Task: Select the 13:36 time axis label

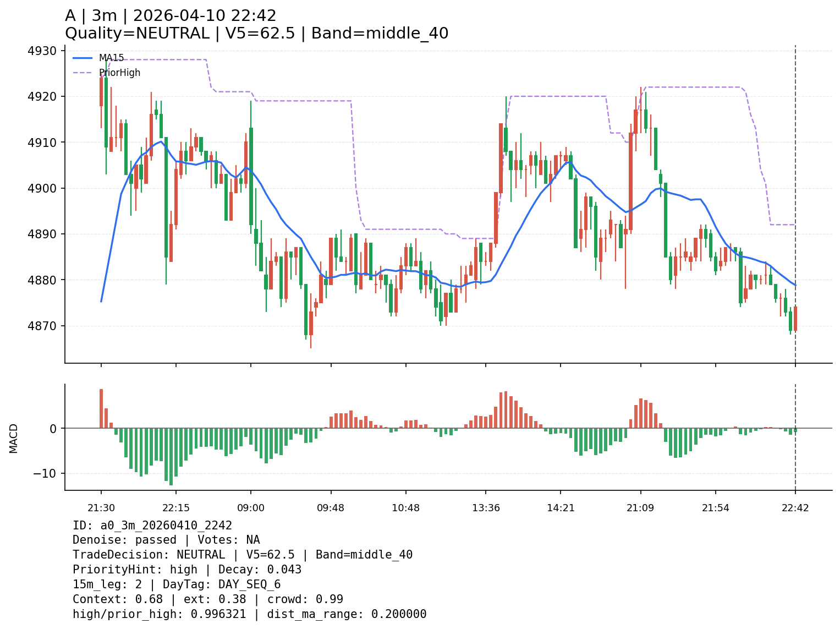Action: click(486, 508)
